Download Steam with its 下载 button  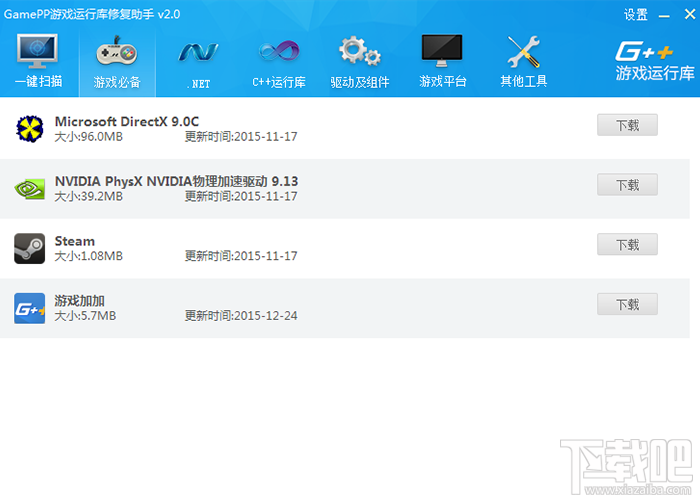(x=627, y=244)
